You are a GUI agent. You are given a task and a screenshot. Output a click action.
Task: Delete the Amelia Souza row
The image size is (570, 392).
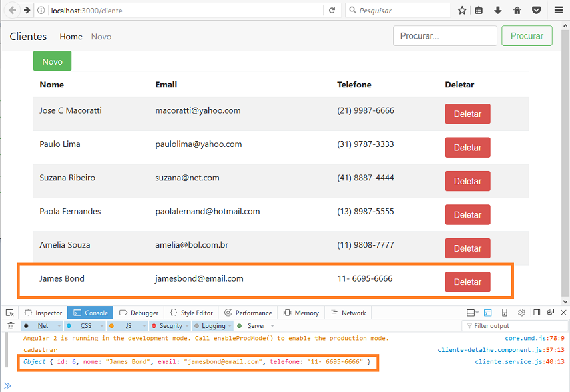(467, 248)
